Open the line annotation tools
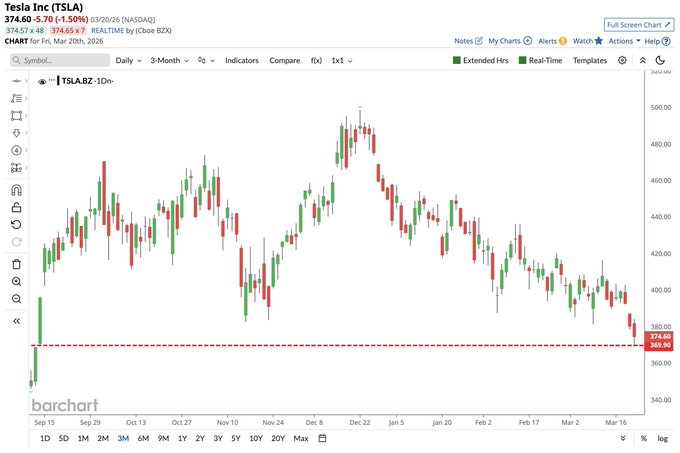680x453 pixels. [x=16, y=98]
